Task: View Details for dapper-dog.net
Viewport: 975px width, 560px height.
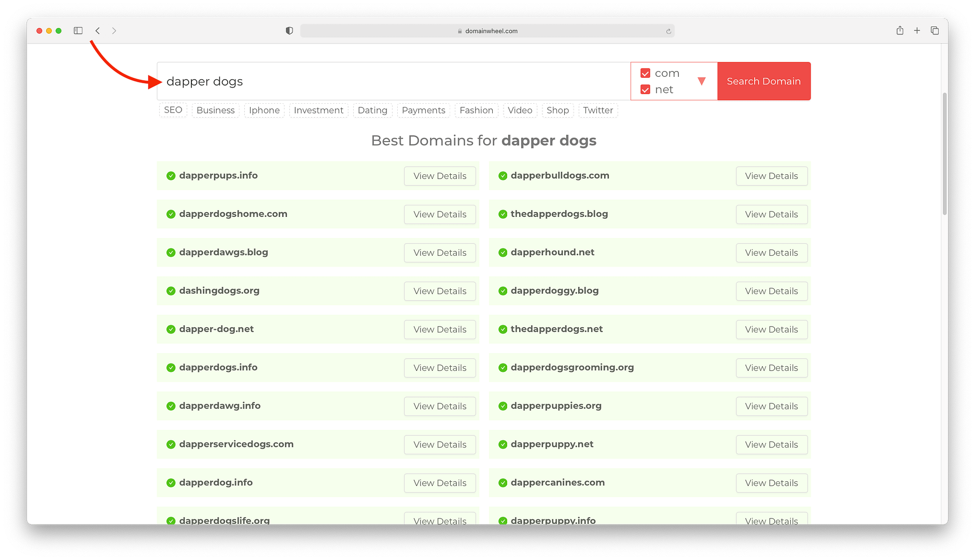Action: click(x=440, y=329)
